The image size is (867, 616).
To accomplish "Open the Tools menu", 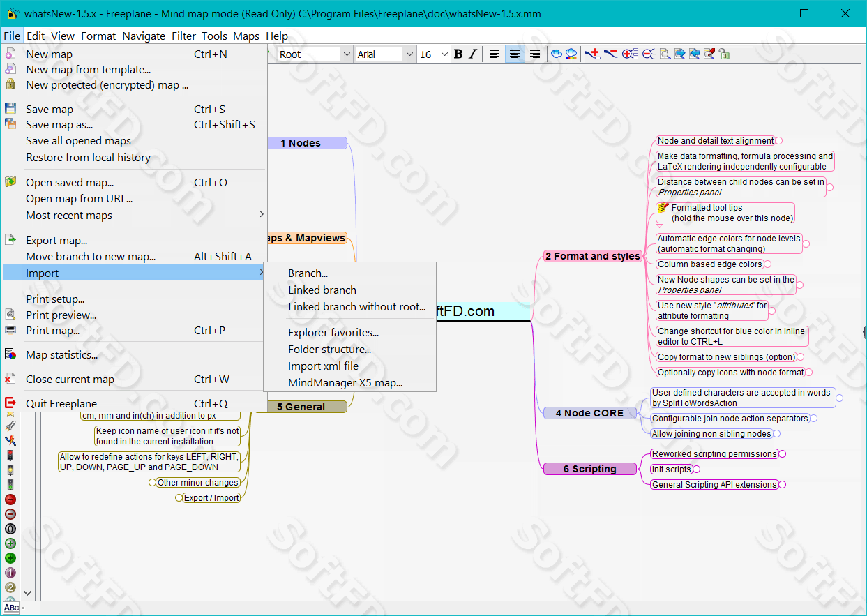I will point(215,36).
